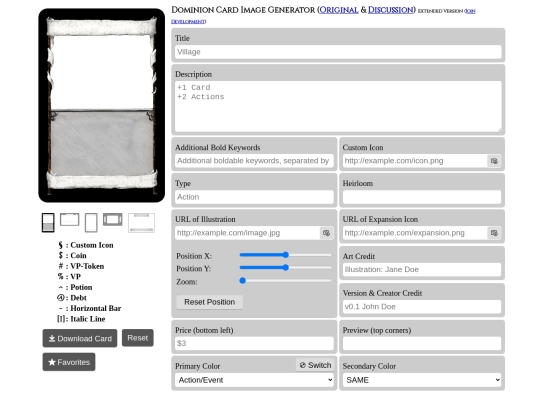Click the 'Horizontal Bar' legend entry
Screen dimensions: 540x405
90,308
